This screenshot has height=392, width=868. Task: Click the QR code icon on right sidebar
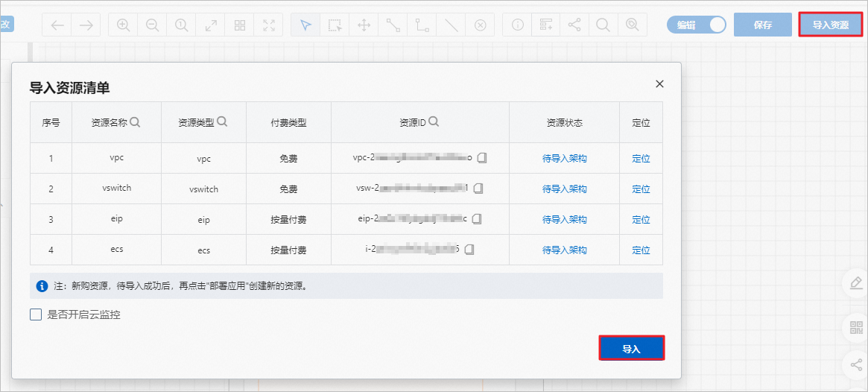tap(856, 326)
